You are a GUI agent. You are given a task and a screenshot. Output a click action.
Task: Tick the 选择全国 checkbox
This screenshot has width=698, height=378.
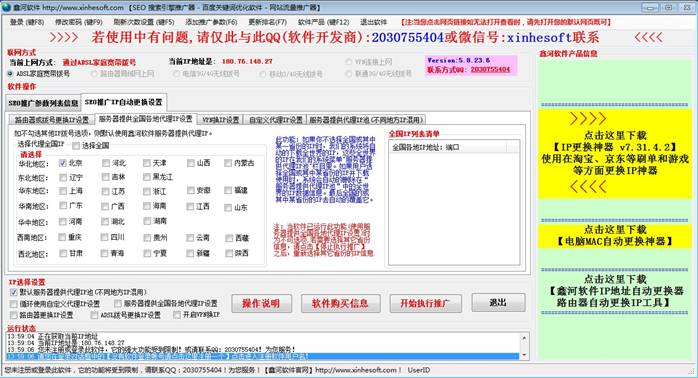76,146
